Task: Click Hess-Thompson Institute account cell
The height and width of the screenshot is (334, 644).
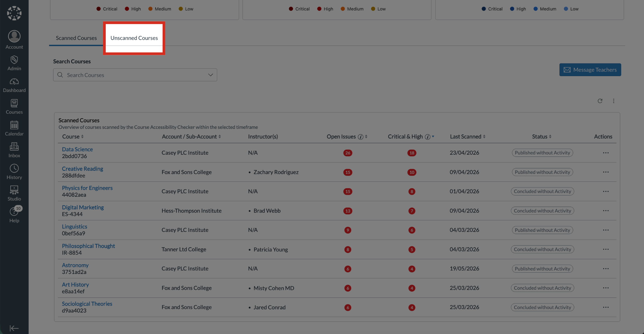Action: pyautogui.click(x=192, y=211)
